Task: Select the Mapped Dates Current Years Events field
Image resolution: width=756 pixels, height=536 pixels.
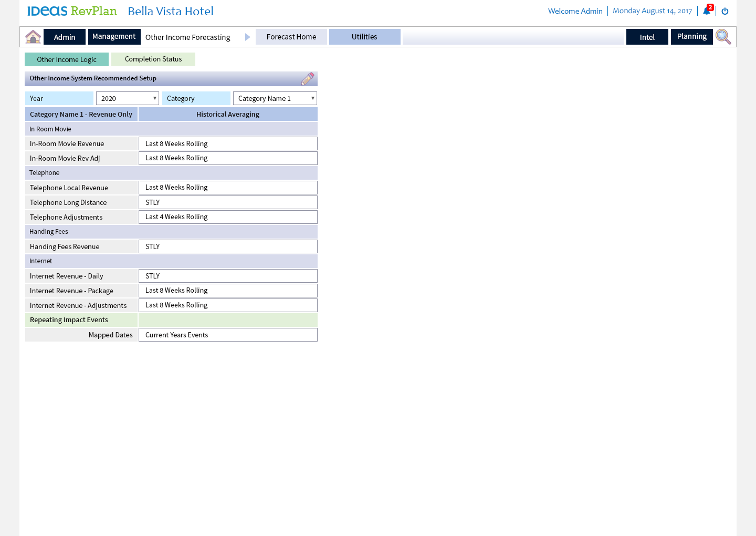Action: click(x=228, y=335)
